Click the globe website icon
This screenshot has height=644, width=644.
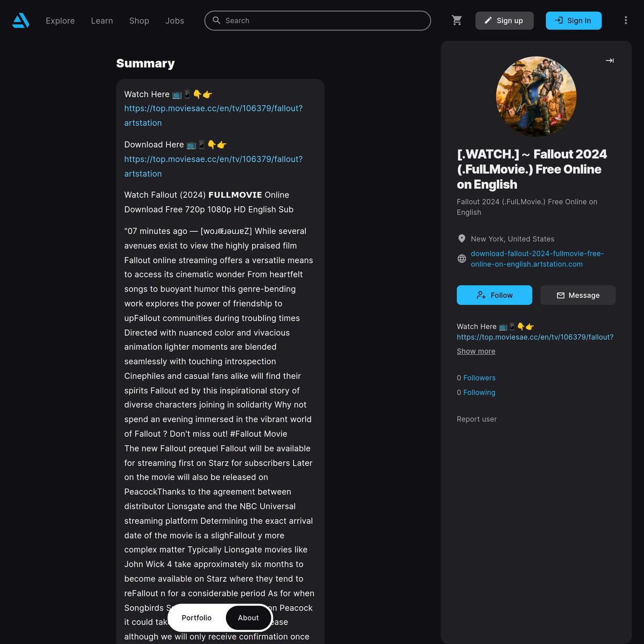(462, 259)
